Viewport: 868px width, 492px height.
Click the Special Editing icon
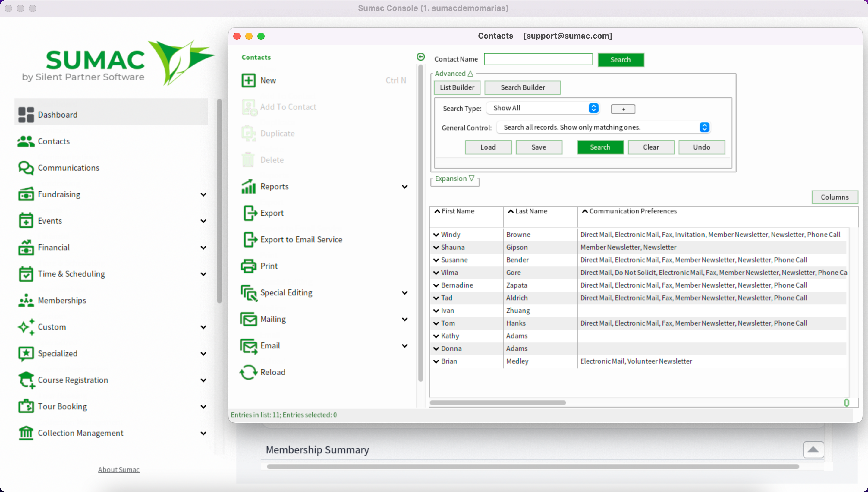point(249,293)
